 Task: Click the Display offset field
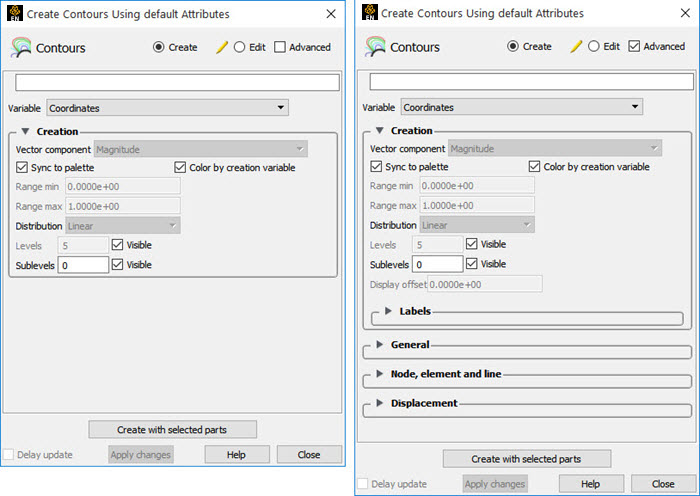pos(485,284)
